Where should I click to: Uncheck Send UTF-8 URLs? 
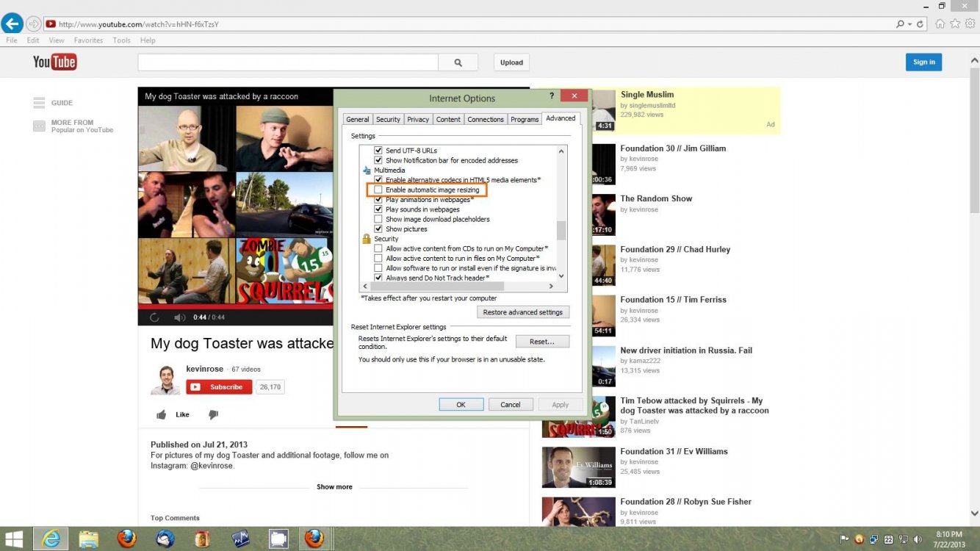[x=378, y=150]
